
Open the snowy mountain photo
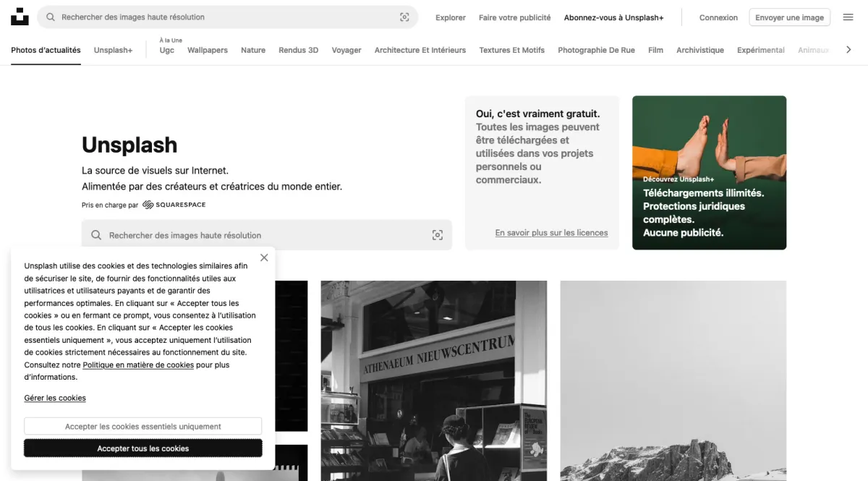click(673, 380)
